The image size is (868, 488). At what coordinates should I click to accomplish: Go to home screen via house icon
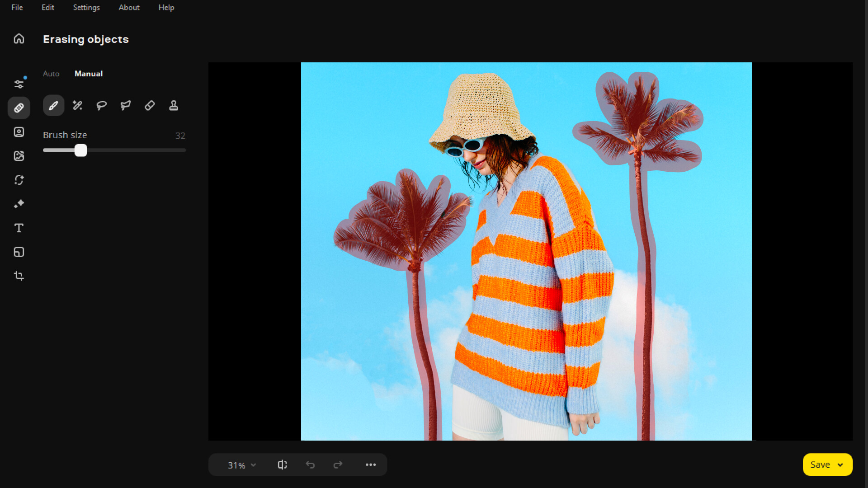click(19, 39)
